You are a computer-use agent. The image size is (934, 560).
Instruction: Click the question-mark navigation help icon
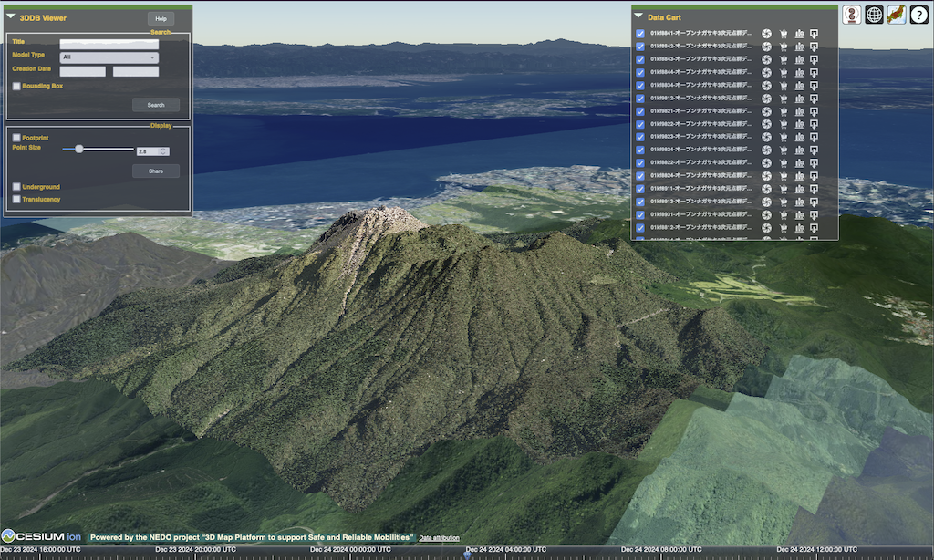point(919,15)
